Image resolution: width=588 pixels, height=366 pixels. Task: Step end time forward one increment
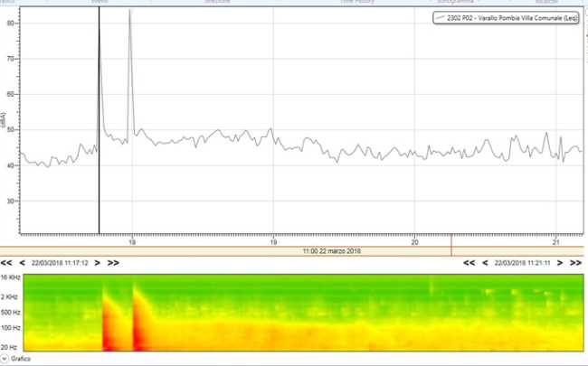(561, 262)
